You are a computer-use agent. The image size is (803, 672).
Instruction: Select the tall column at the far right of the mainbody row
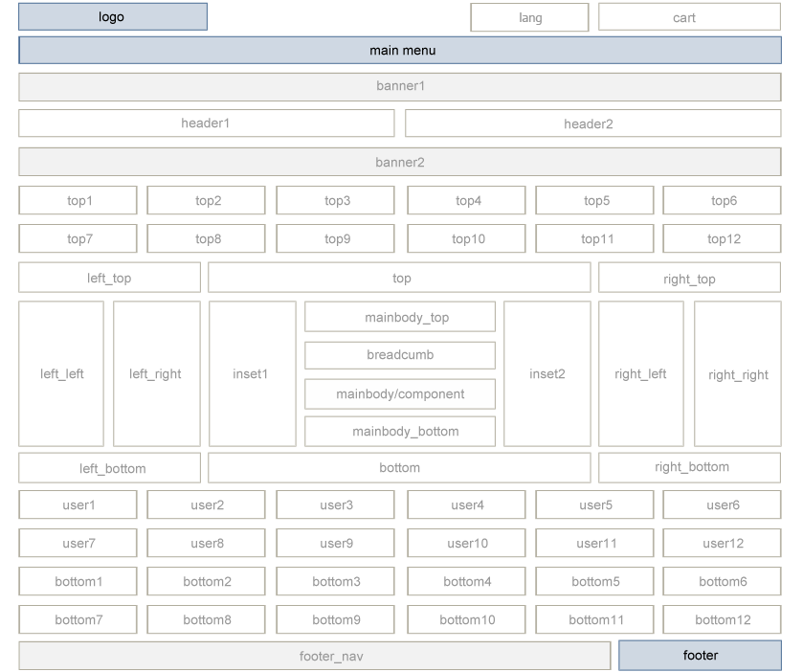point(737,374)
